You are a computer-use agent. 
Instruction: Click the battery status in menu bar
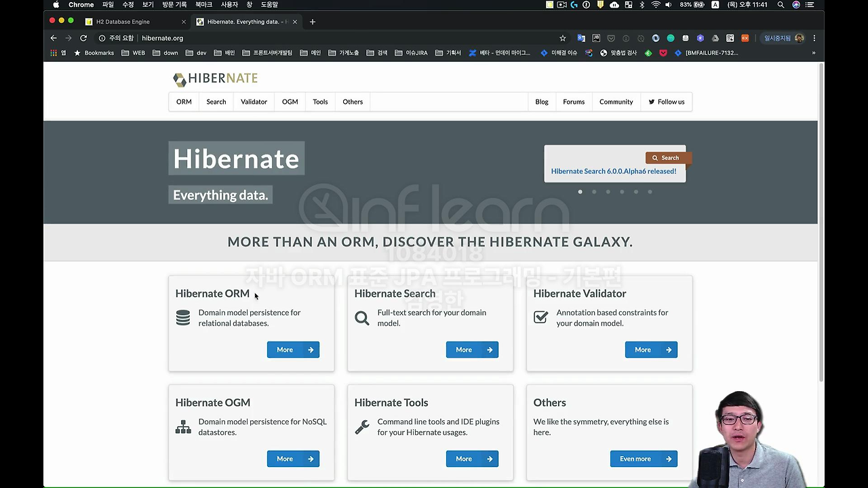click(x=692, y=5)
